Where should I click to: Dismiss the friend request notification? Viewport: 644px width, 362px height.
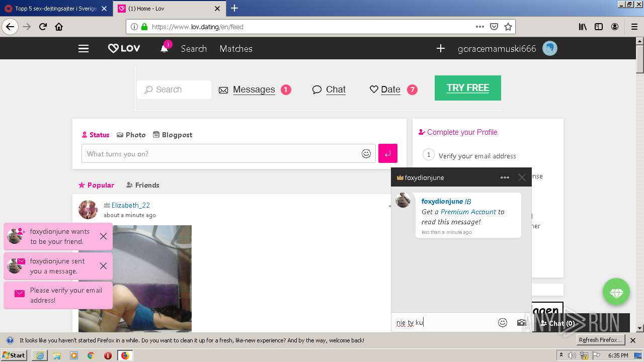(x=103, y=236)
